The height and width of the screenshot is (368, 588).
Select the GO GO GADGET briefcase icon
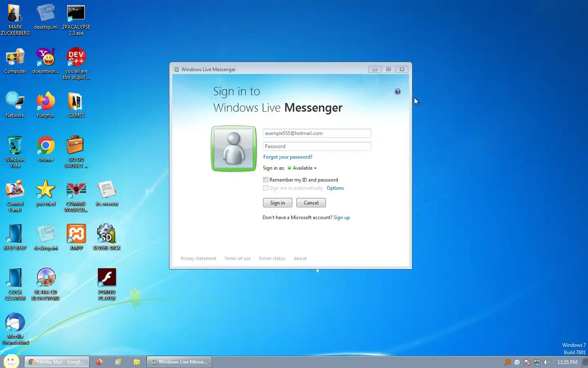point(76,152)
